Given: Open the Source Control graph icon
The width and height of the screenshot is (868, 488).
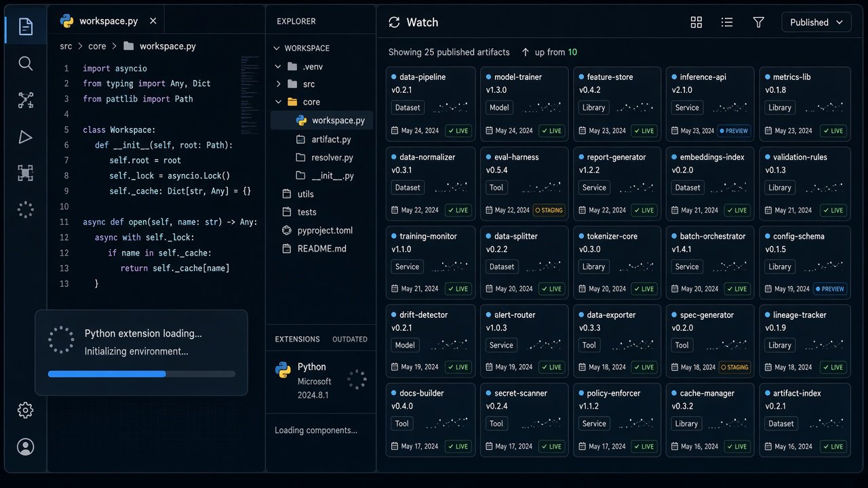Looking at the screenshot, I should [x=25, y=101].
